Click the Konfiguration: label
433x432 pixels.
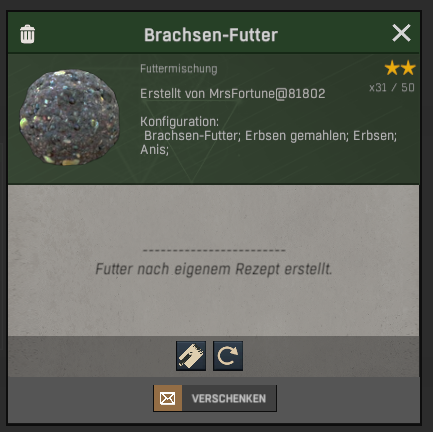179,122
